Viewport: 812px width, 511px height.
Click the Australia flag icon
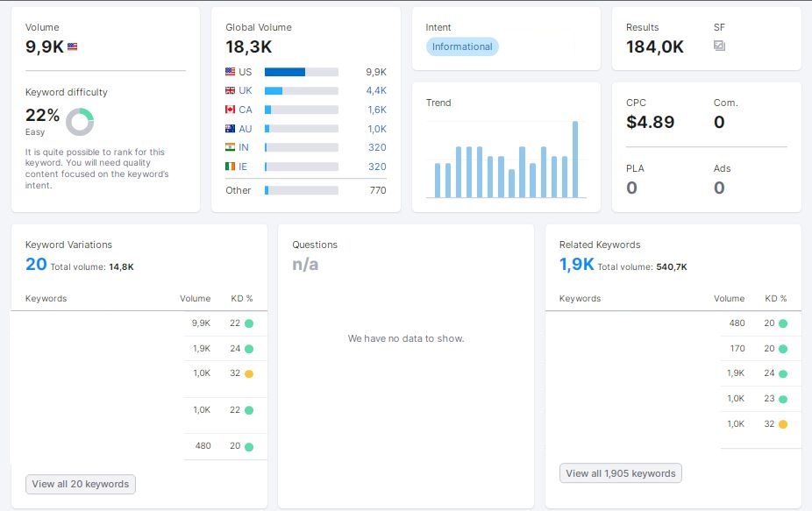pos(230,128)
